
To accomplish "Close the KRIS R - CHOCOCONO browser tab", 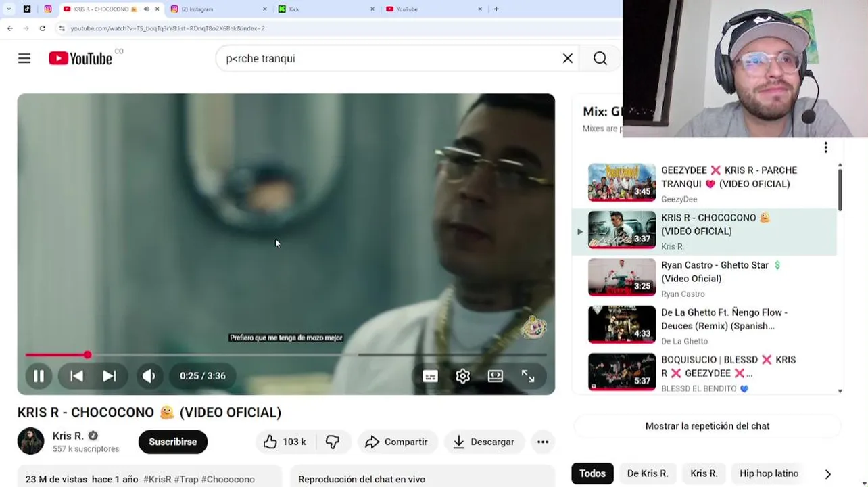I will pyautogui.click(x=158, y=9).
